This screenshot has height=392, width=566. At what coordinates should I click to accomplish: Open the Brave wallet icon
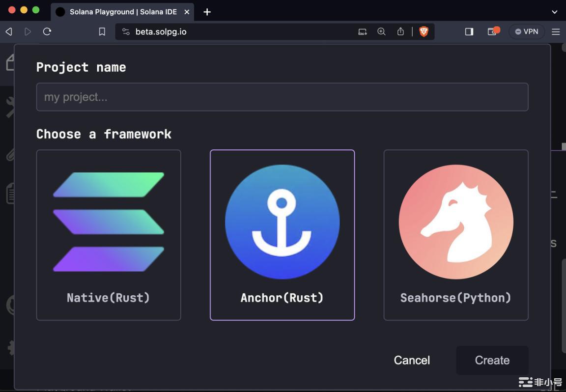(492, 31)
